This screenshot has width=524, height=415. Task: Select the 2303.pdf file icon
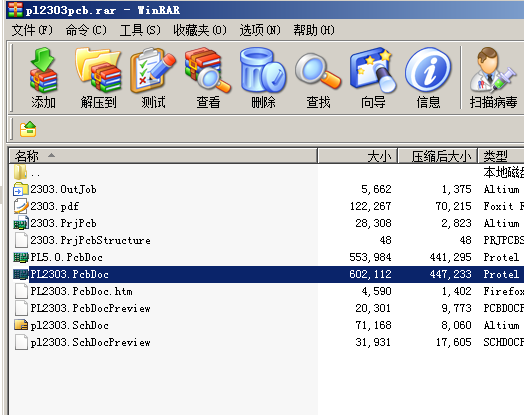pos(21,206)
